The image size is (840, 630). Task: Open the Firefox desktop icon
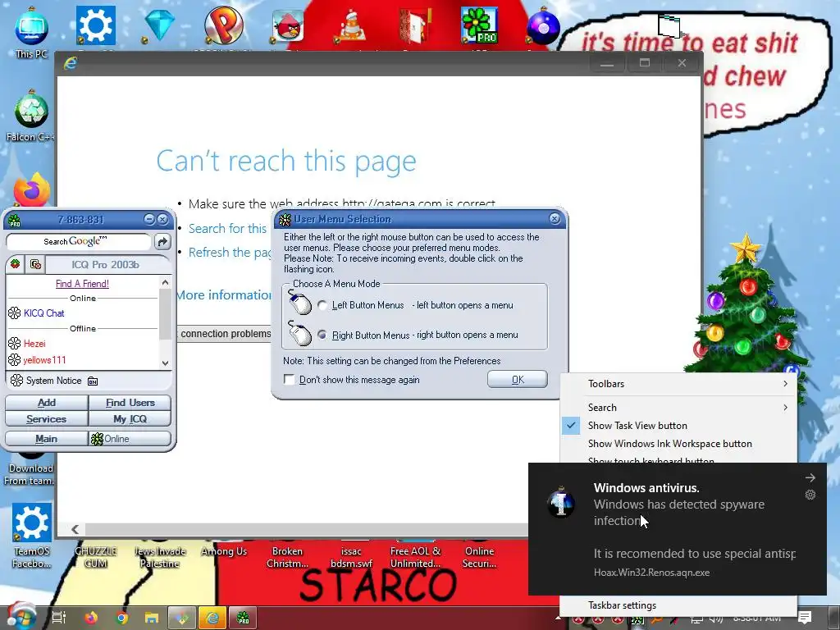[32, 189]
